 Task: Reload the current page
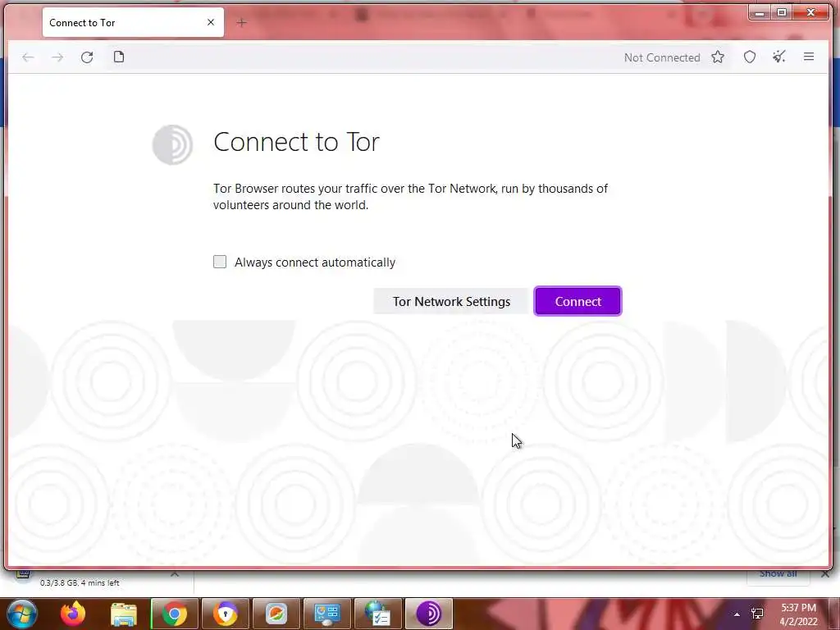point(87,57)
